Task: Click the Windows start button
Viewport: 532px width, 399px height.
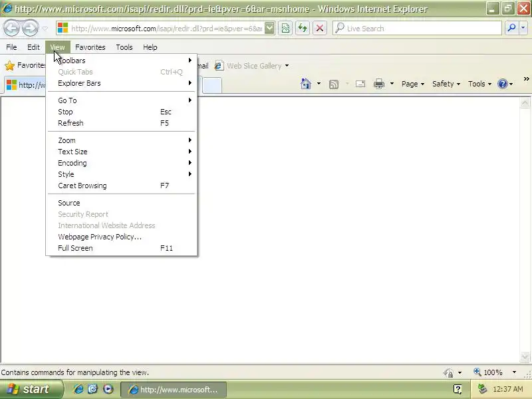Action: pyautogui.click(x=31, y=389)
